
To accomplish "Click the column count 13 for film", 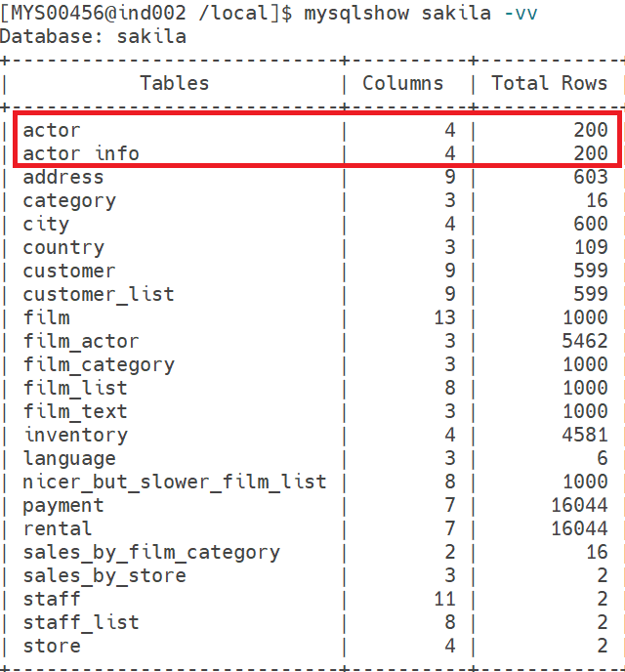I will coord(444,317).
